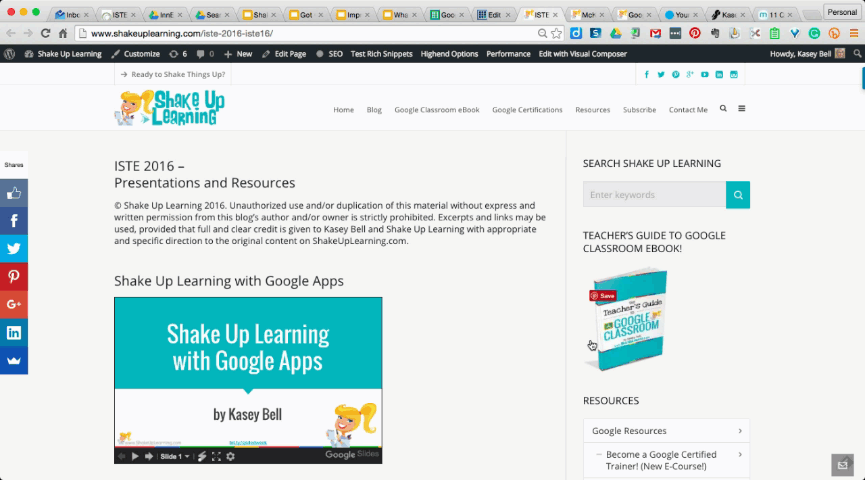Open the New content menu in admin bar

point(238,54)
